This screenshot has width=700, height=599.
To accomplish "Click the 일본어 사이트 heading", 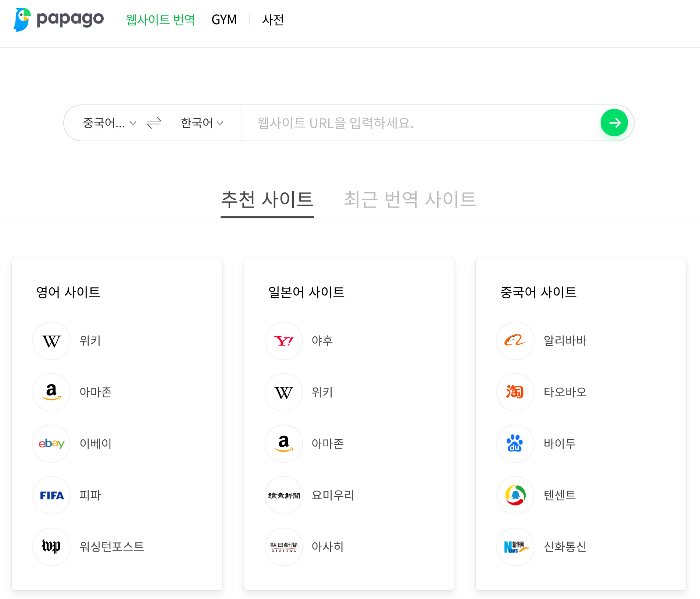I will (x=306, y=292).
